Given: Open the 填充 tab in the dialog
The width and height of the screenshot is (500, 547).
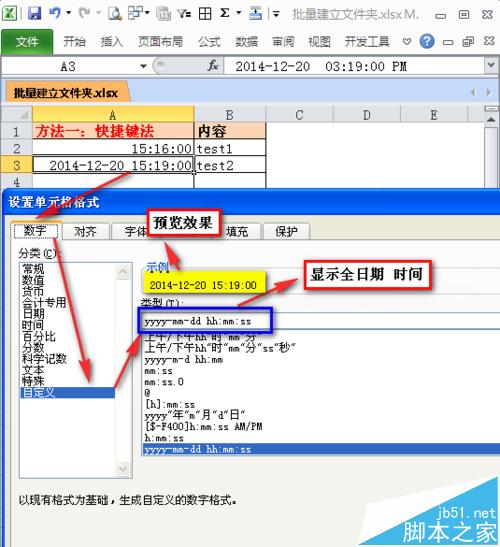Looking at the screenshot, I should click(237, 231).
